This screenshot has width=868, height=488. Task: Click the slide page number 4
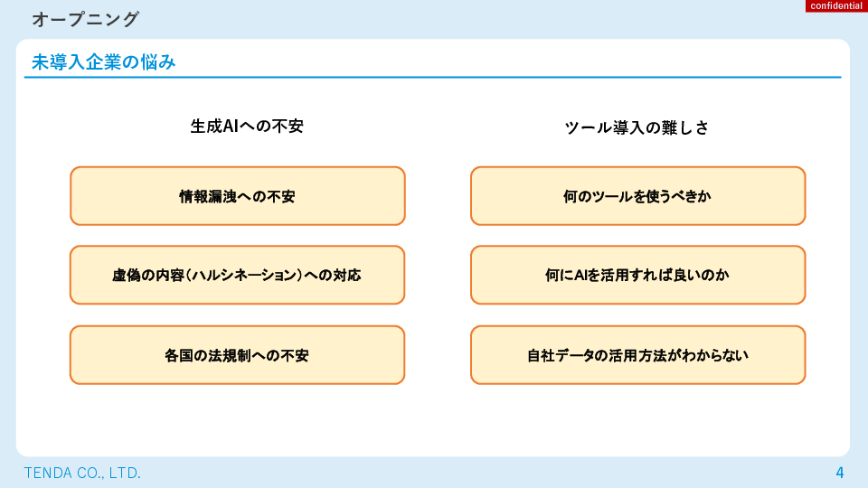pyautogui.click(x=839, y=473)
